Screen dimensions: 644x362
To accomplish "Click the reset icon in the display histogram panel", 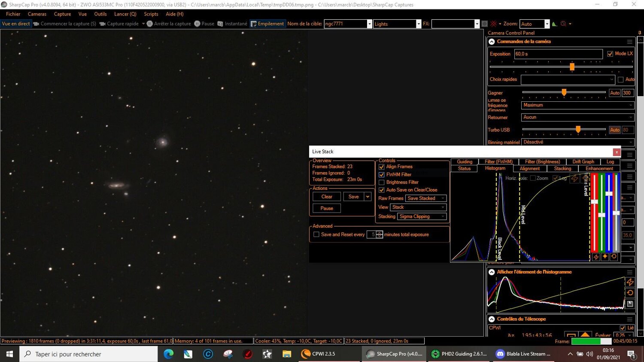I will click(x=630, y=293).
